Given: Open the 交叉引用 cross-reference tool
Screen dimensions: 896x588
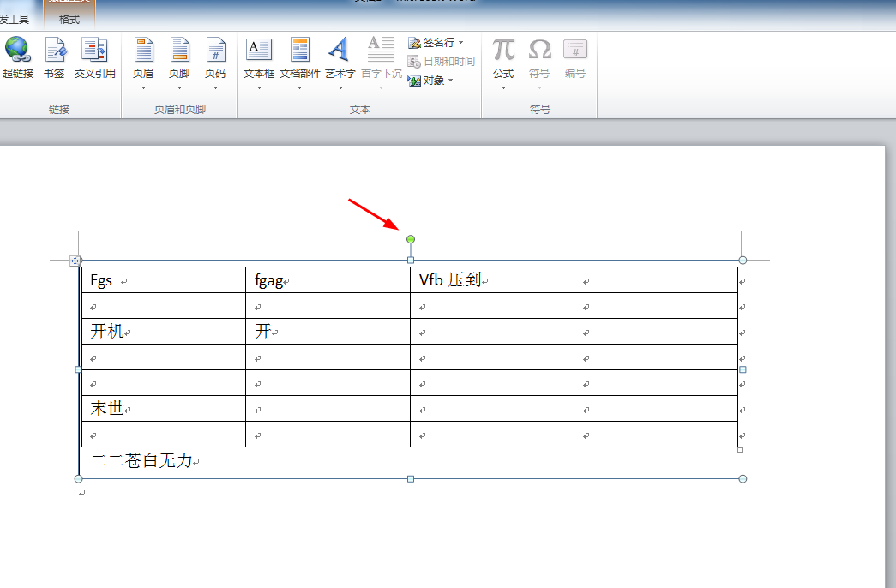Looking at the screenshot, I should pos(94,50).
